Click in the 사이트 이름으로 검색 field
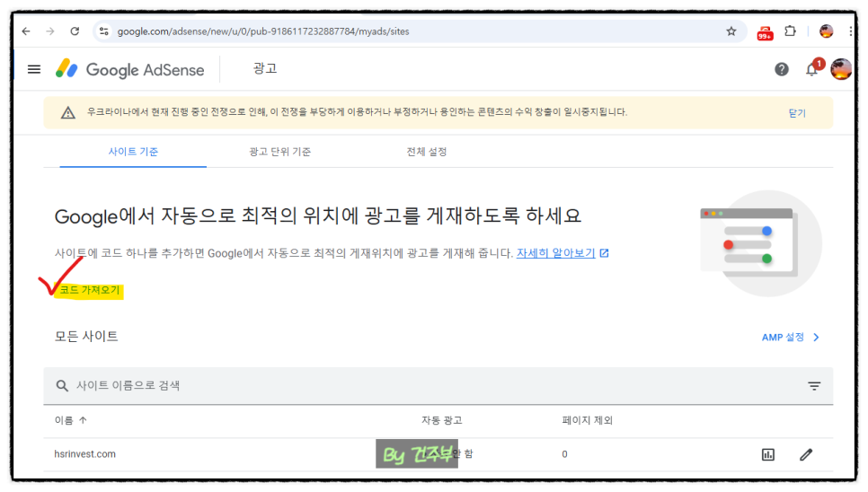This screenshot has height=492, width=868. 438,385
